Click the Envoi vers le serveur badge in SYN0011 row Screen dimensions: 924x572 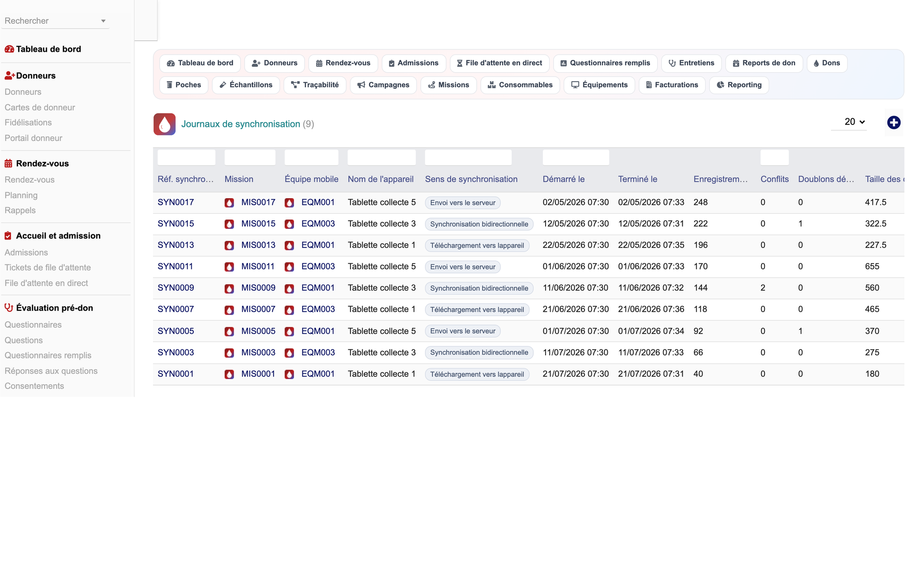(462, 267)
